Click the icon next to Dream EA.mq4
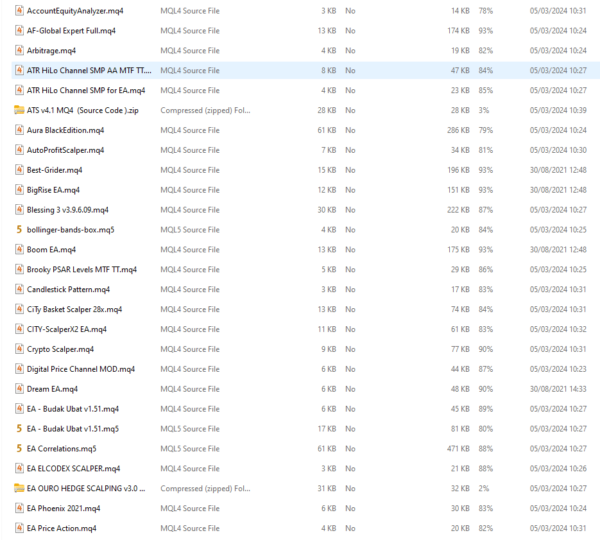 click(19, 389)
